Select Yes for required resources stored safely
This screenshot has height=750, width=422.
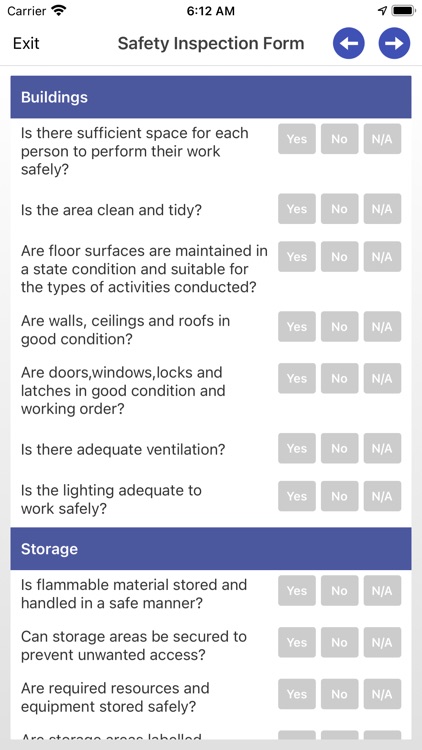(297, 694)
